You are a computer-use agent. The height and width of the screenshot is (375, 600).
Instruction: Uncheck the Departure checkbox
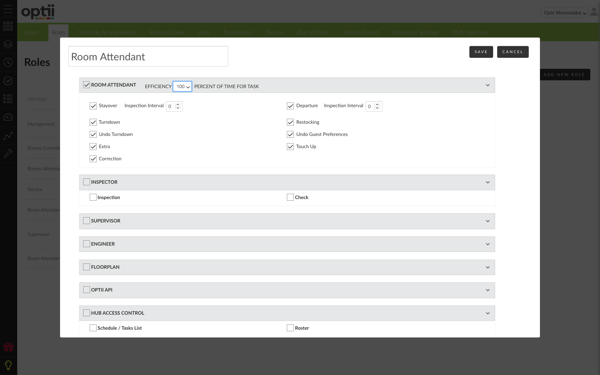coord(290,106)
